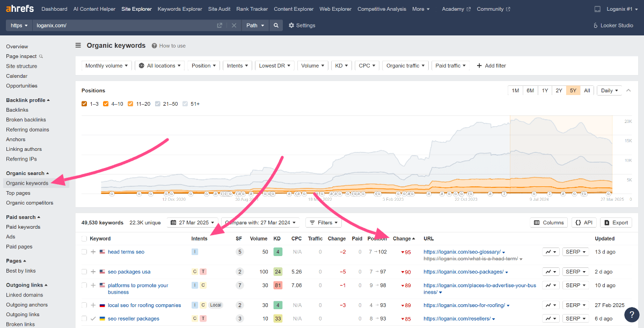This screenshot has width=644, height=328.
Task: Open the Position filter
Action: click(204, 65)
